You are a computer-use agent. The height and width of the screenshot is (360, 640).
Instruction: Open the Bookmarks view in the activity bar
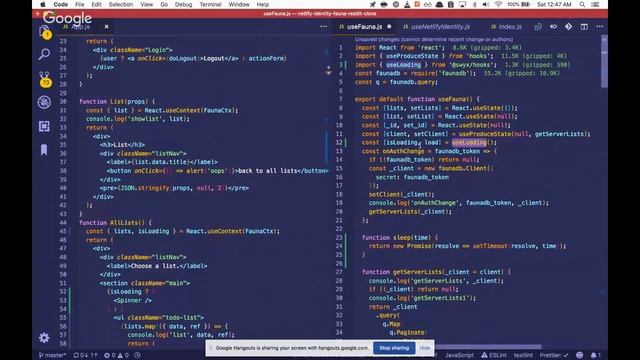pyautogui.click(x=44, y=150)
